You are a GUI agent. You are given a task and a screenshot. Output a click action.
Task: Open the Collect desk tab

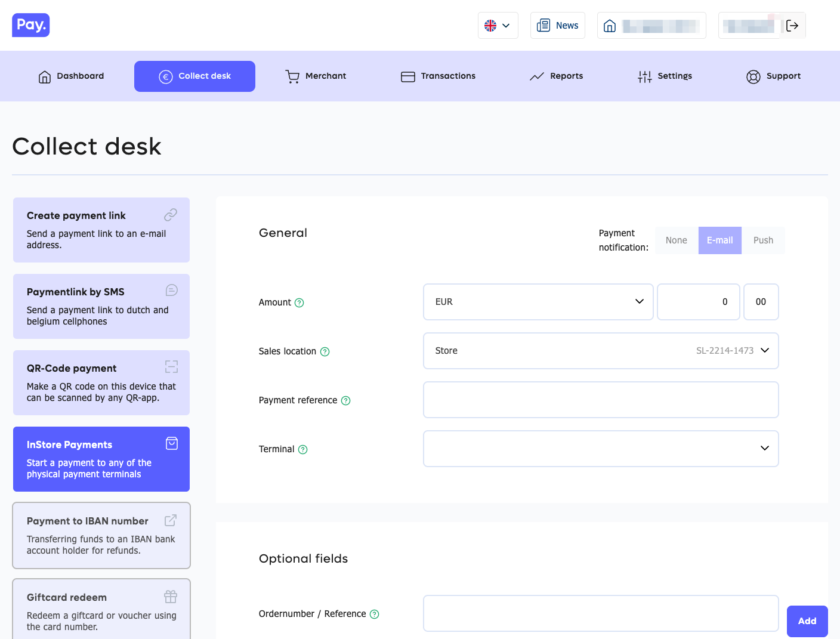pyautogui.click(x=194, y=76)
